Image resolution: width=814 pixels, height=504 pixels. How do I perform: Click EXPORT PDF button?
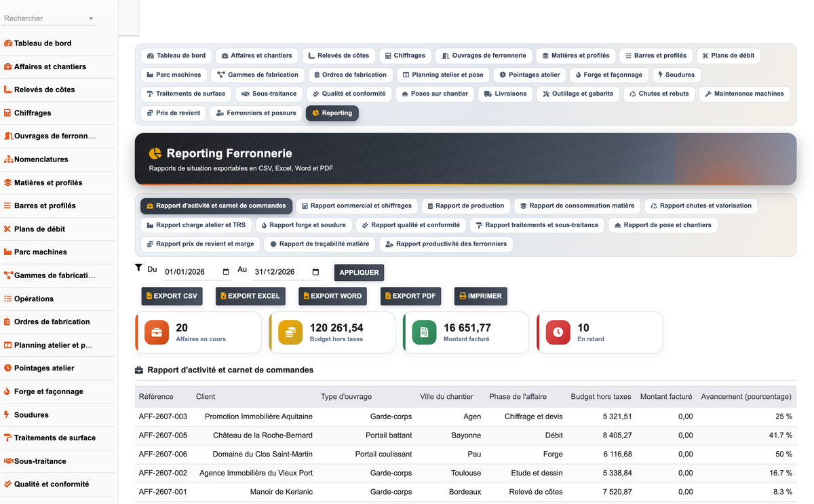[410, 296]
